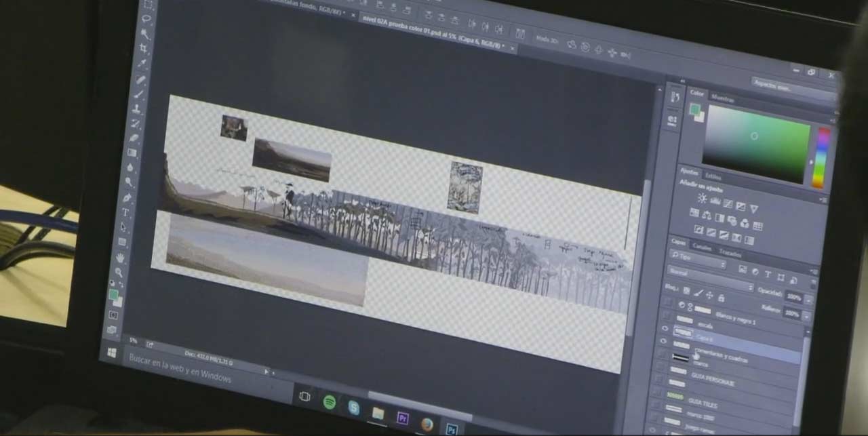Filter layers by pixel layer icon
This screenshot has height=436, width=868.
point(743,269)
